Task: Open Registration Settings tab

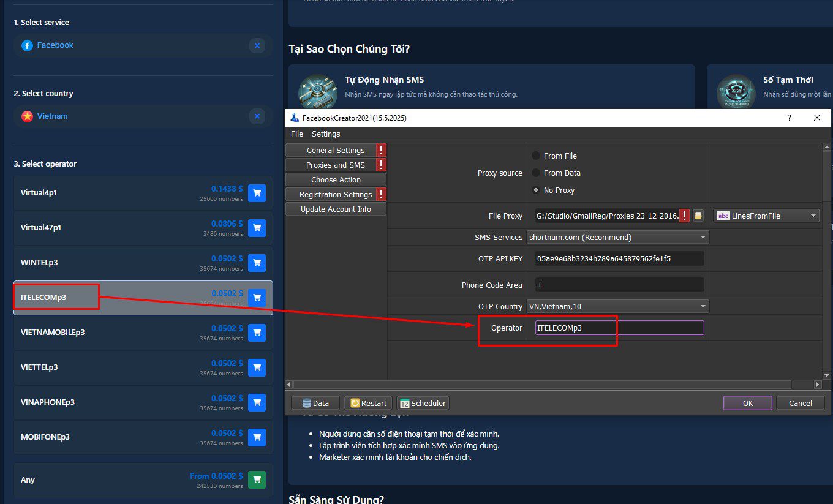Action: click(x=336, y=194)
